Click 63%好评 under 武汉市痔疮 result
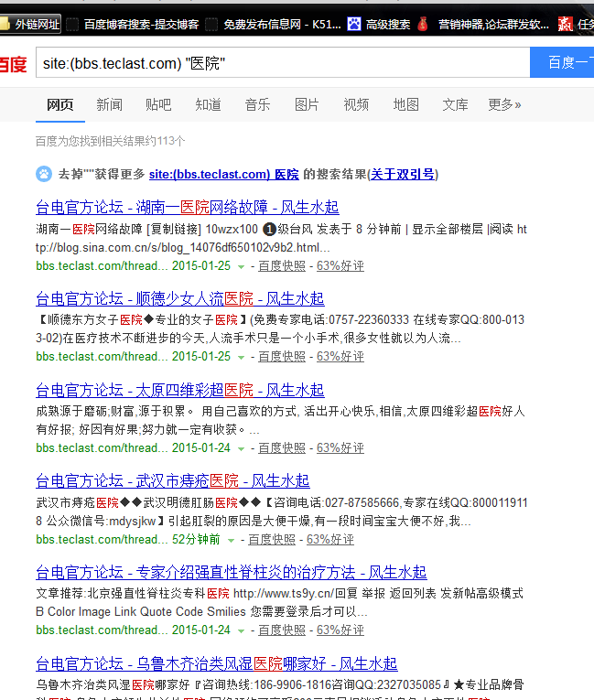The height and width of the screenshot is (700, 594). click(x=330, y=540)
